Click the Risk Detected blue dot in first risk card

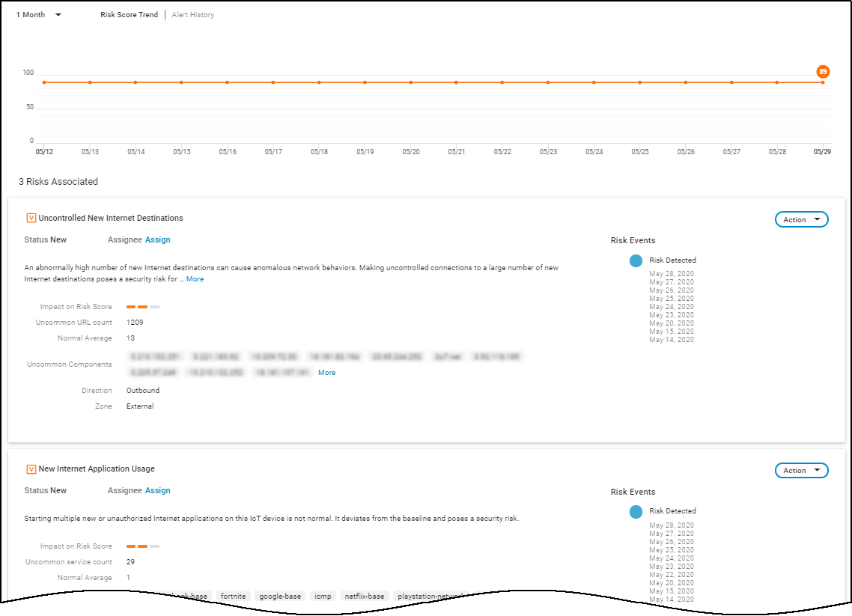(636, 260)
